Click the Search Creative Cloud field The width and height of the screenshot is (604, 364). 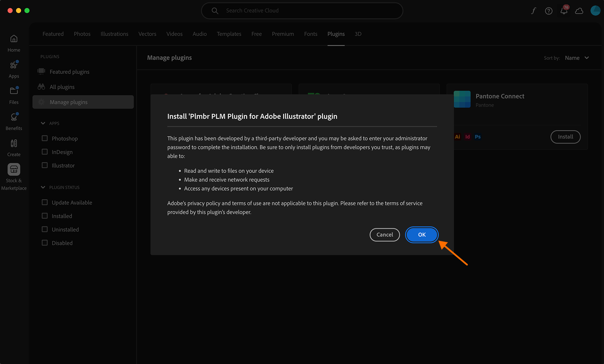(x=302, y=11)
